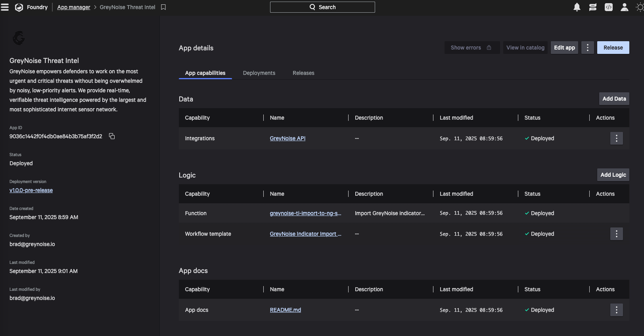Click the Foundry title text
Image resolution: width=644 pixels, height=336 pixels.
coord(37,7)
